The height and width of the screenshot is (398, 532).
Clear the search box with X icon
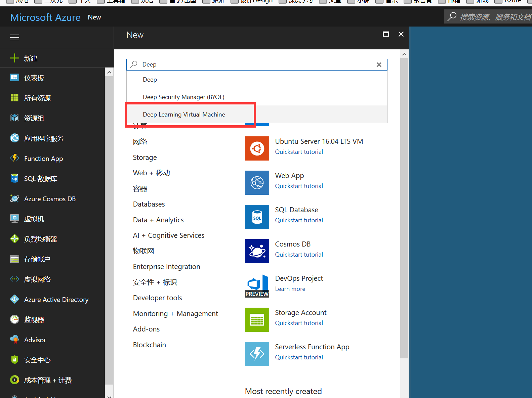379,64
